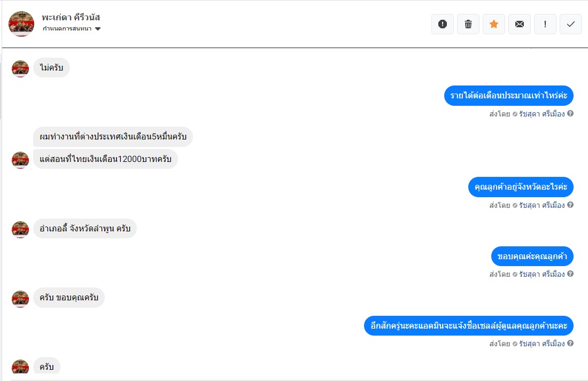Image resolution: width=588 pixels, height=381 pixels.
Task: Open sender รัชสุดา ศรีเมือง under ขอบคุณค่ะคุณลูกค้า message
Action: (x=541, y=274)
